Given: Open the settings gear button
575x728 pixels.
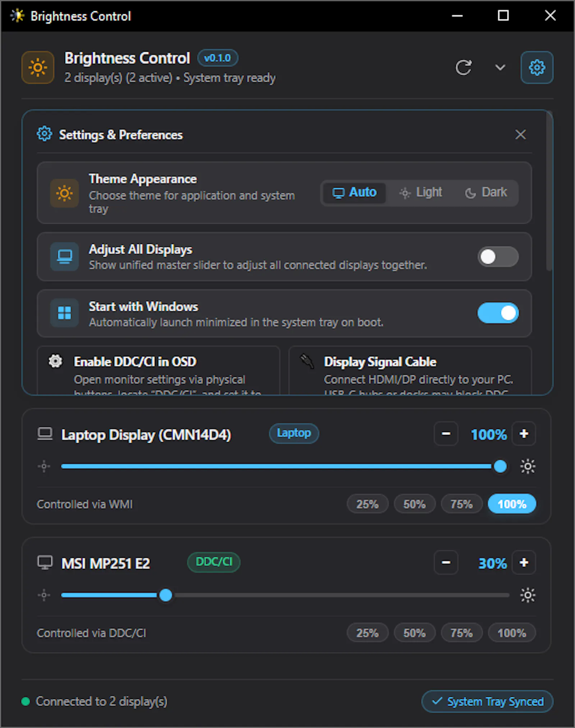Looking at the screenshot, I should (x=537, y=68).
